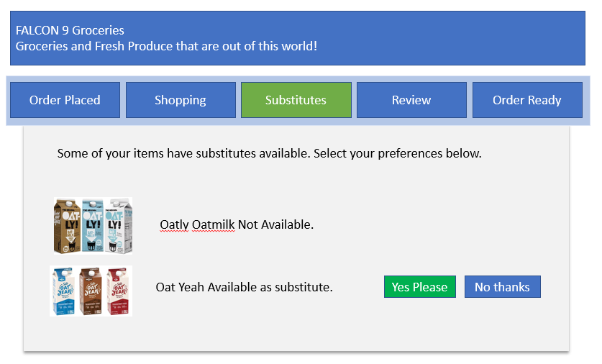Screen dimensions: 602x364
Task: Click the white Oatly carton
Action: coord(118,226)
